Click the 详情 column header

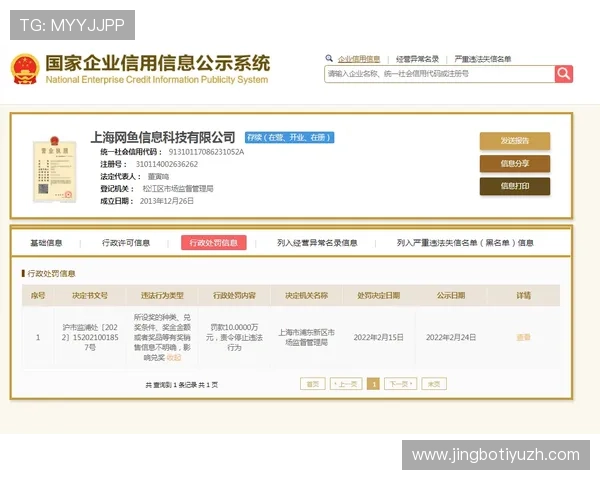(523, 296)
